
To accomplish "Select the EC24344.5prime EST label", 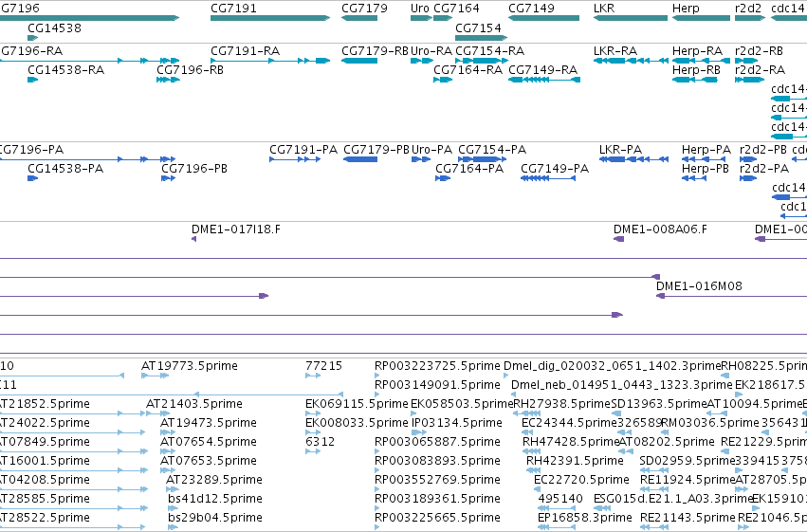I will click(569, 423).
